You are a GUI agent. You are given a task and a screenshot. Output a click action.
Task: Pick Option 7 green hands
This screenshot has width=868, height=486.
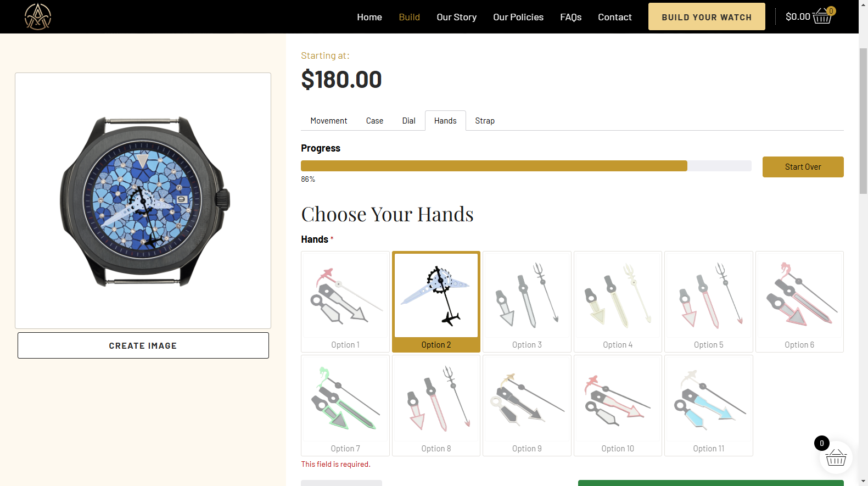[345, 405]
